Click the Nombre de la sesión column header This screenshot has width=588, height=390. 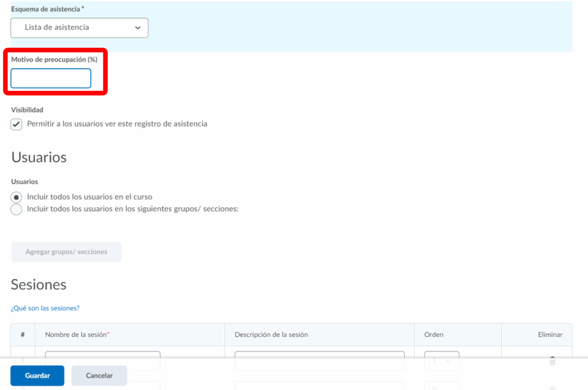tap(77, 334)
